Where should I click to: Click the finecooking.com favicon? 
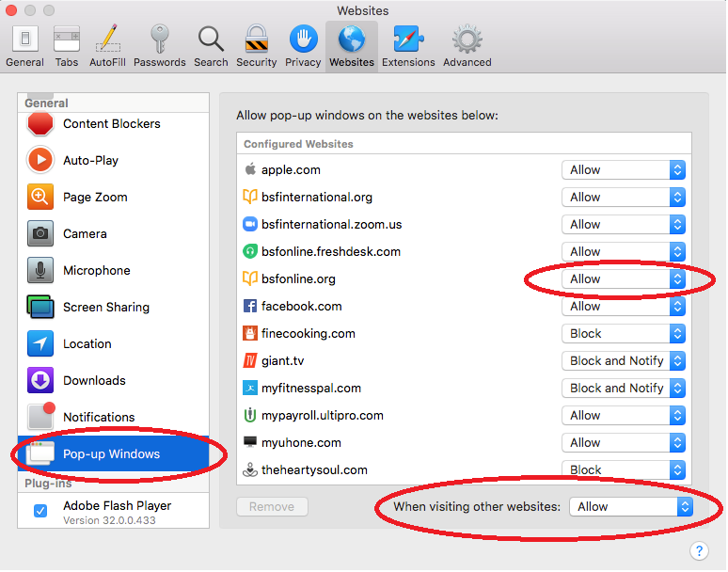coord(250,333)
